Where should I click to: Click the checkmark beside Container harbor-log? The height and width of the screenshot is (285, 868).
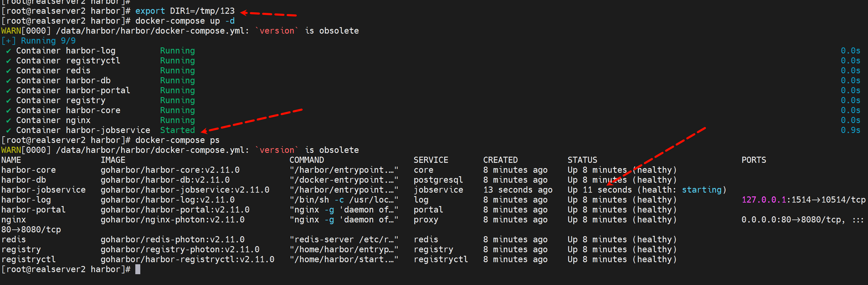point(8,51)
